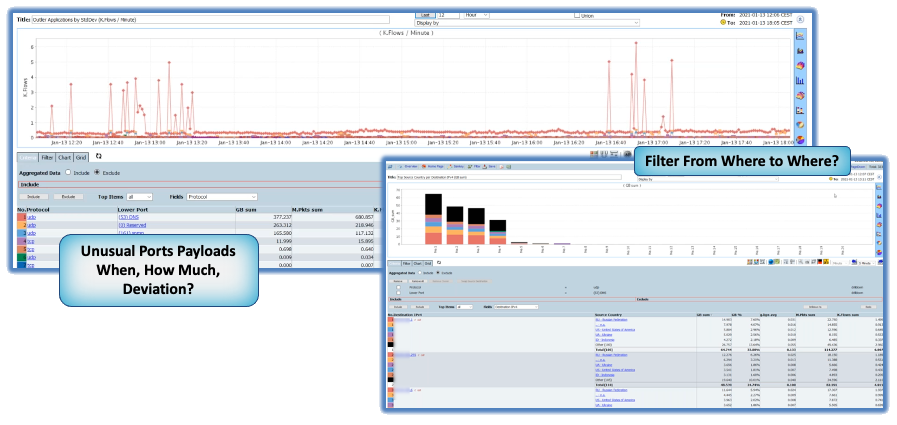
Task: Select Include radio in back window Aggregated Data
Action: [68, 172]
